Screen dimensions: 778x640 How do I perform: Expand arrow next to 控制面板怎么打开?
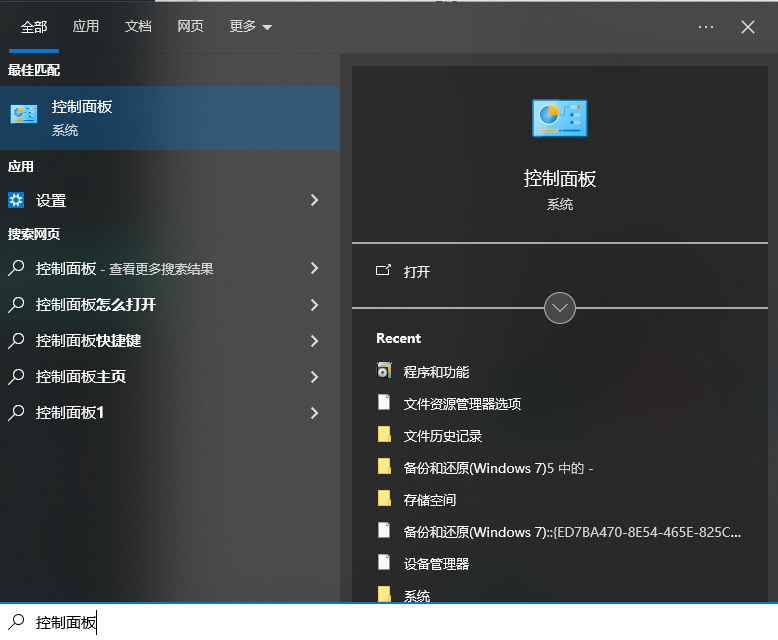314,305
